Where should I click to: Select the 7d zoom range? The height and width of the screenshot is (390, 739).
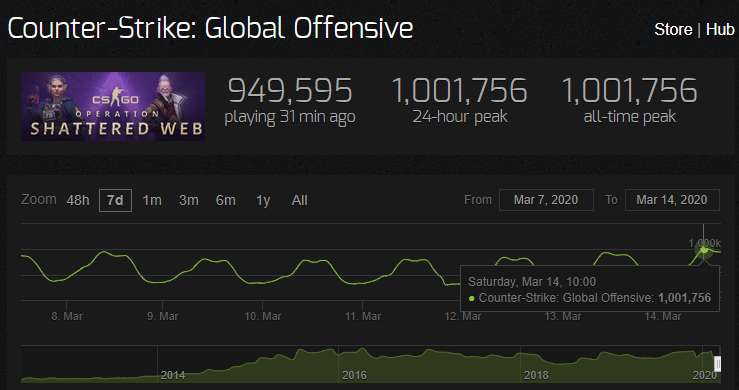(x=115, y=200)
